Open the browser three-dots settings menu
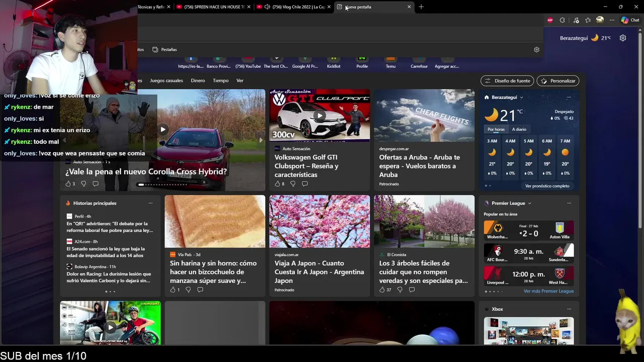Image resolution: width=644 pixels, height=362 pixels. [612, 20]
